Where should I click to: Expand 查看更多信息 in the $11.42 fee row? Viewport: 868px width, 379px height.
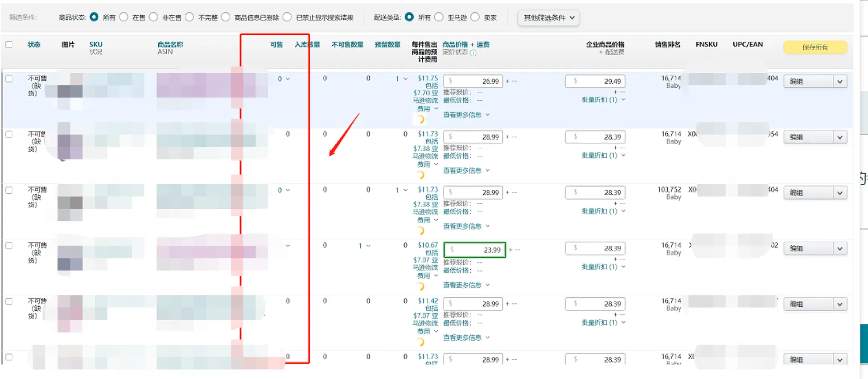466,337
